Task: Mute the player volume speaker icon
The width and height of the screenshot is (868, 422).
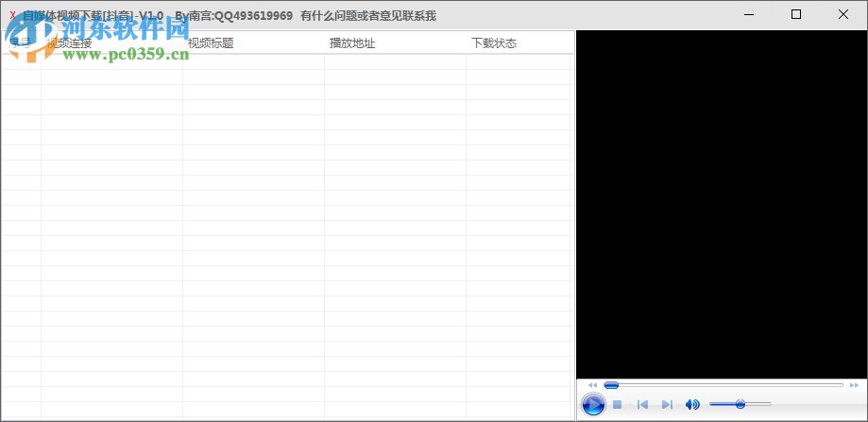Action: click(692, 405)
